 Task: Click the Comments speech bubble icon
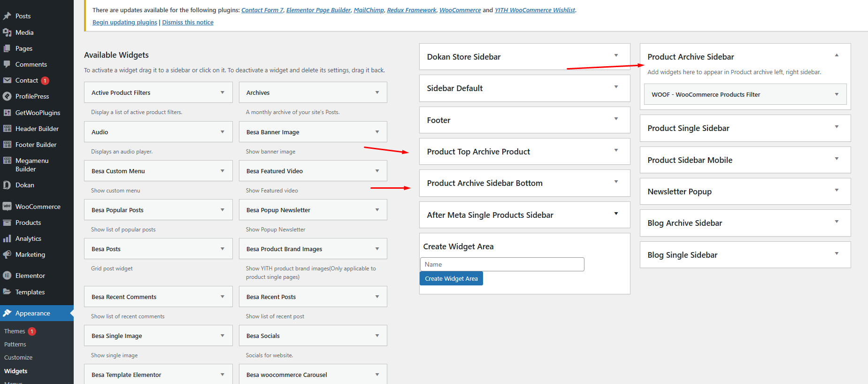click(7, 64)
